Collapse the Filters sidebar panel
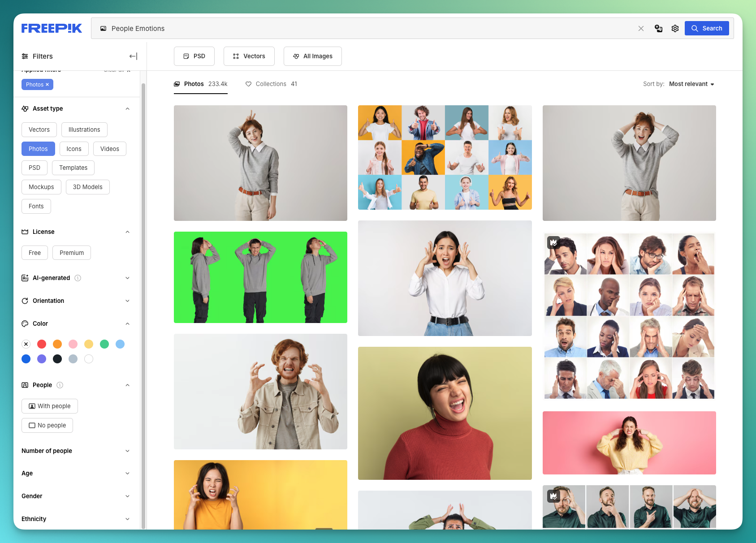The height and width of the screenshot is (543, 756). pos(133,56)
